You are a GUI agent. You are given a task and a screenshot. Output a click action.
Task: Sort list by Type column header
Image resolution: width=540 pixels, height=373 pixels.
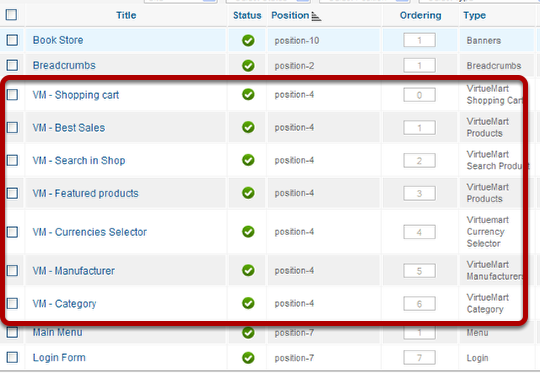coord(474,15)
